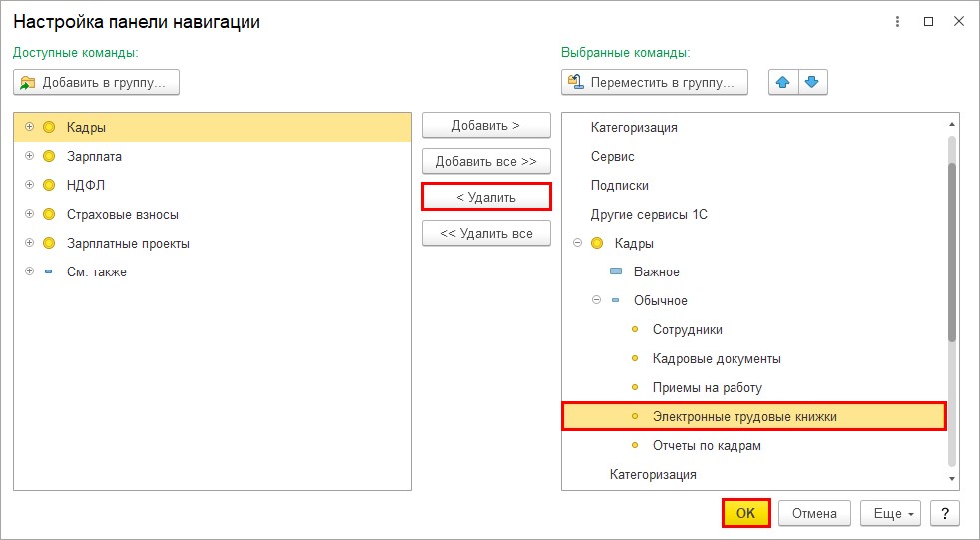Click the scrollbar down arrow

tap(952, 479)
